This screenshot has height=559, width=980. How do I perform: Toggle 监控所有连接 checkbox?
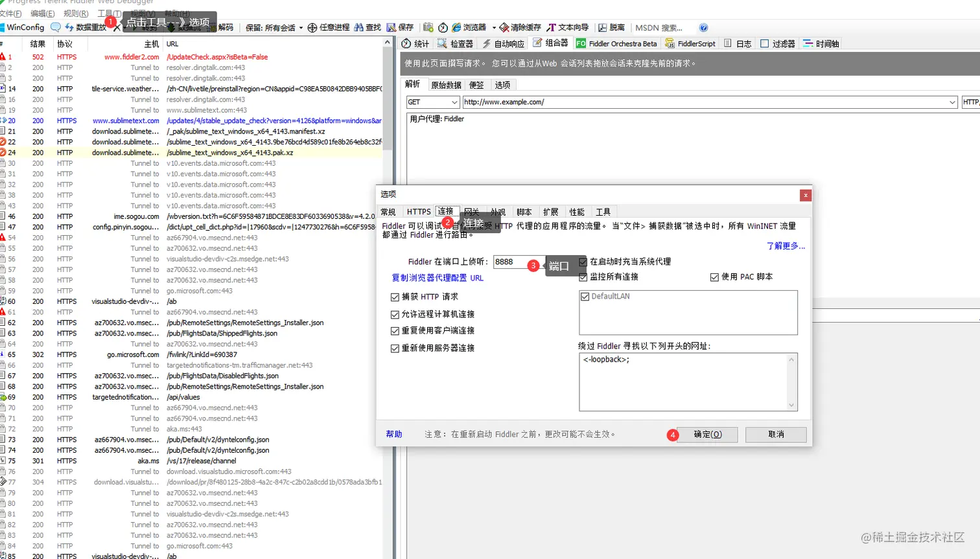pos(583,277)
